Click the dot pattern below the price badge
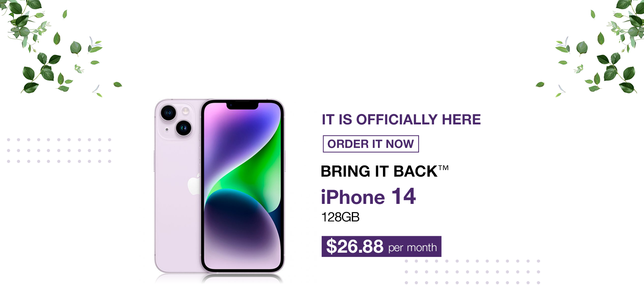The height and width of the screenshot is (288, 644). point(472,272)
